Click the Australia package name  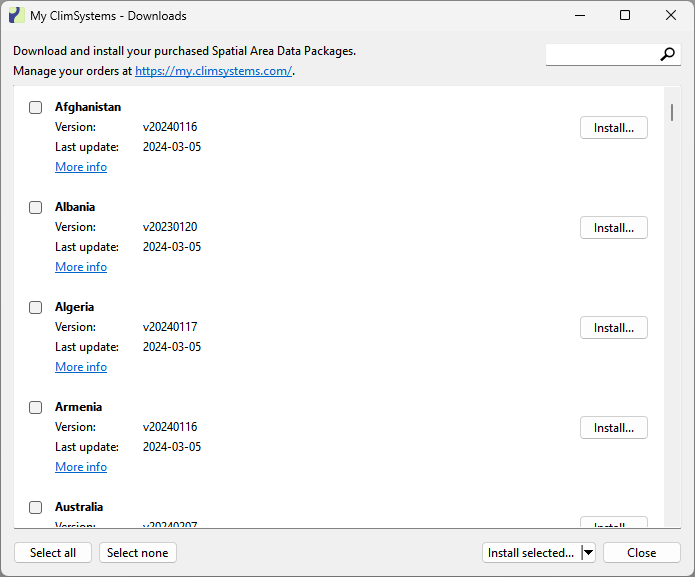pos(79,507)
